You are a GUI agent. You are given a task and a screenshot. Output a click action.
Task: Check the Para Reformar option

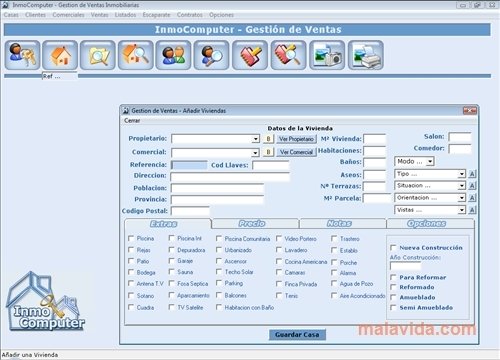[393, 277]
